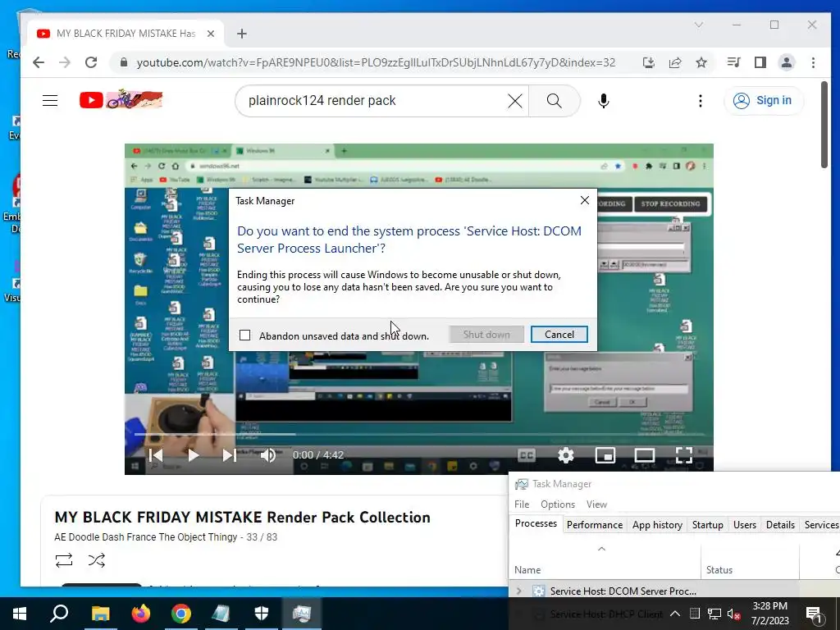Toggle closed captions CC button
840x630 pixels.
point(527,455)
